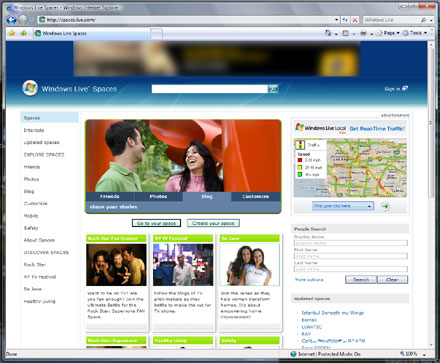Click the Display Name input in People Search
440x363 pixels.
coord(351,243)
